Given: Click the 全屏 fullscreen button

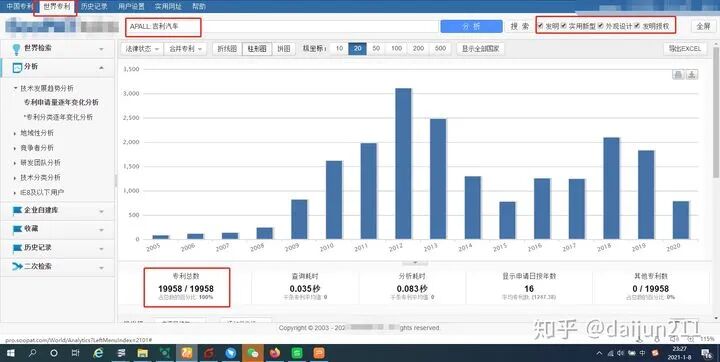Looking at the screenshot, I should tap(703, 26).
